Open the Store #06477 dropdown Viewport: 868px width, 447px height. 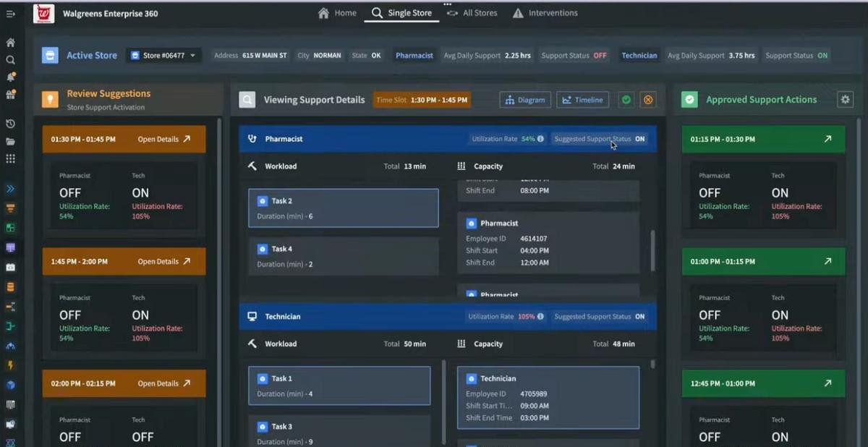click(x=165, y=56)
